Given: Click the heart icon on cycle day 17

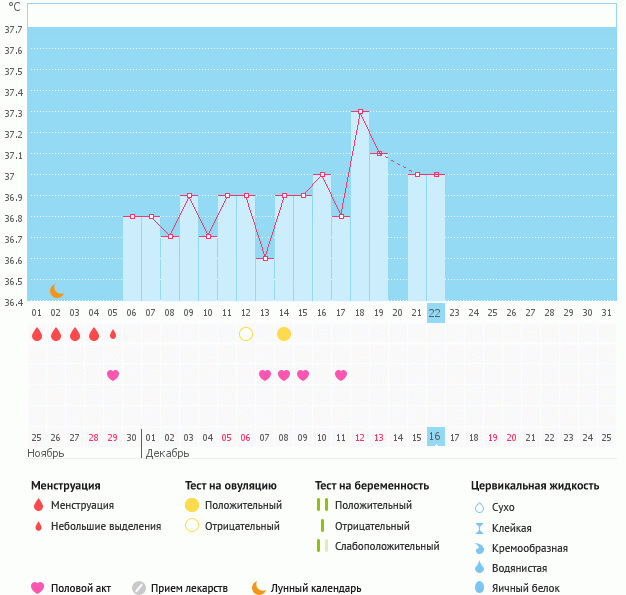Looking at the screenshot, I should tap(341, 375).
